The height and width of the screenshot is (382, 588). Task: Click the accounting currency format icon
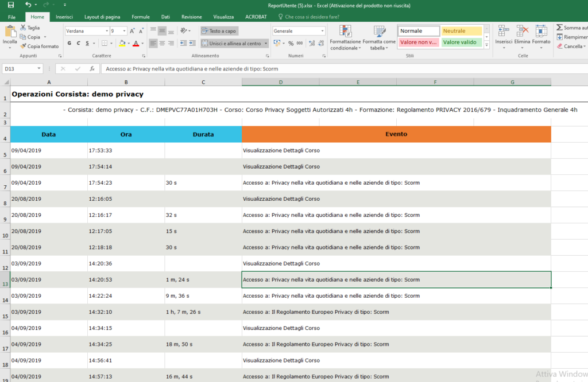click(x=277, y=44)
